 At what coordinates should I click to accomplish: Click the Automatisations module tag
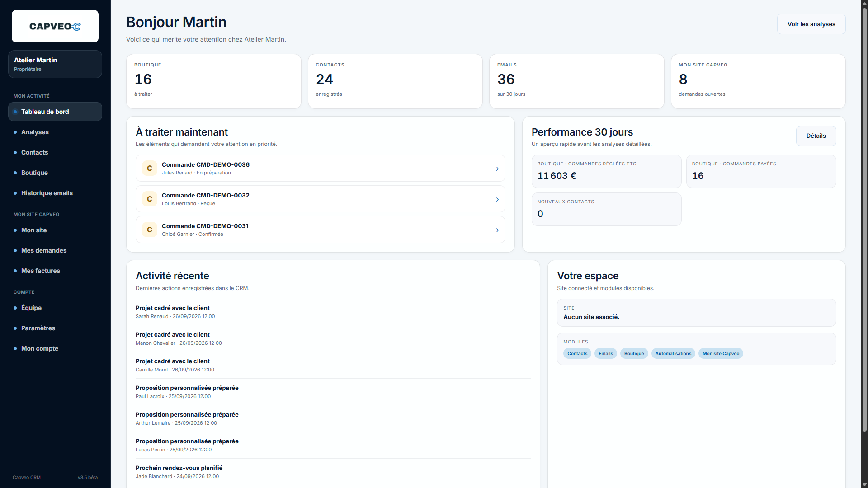tap(673, 353)
